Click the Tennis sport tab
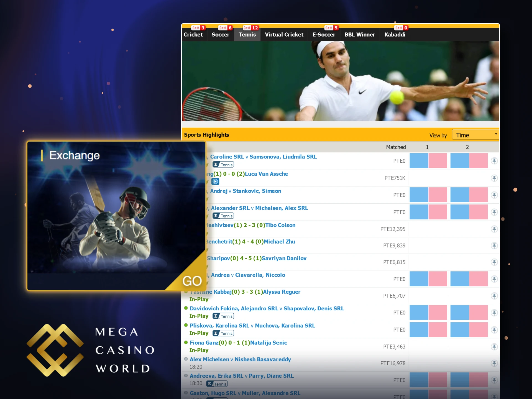Viewport: 532px width, 399px height. click(x=248, y=34)
